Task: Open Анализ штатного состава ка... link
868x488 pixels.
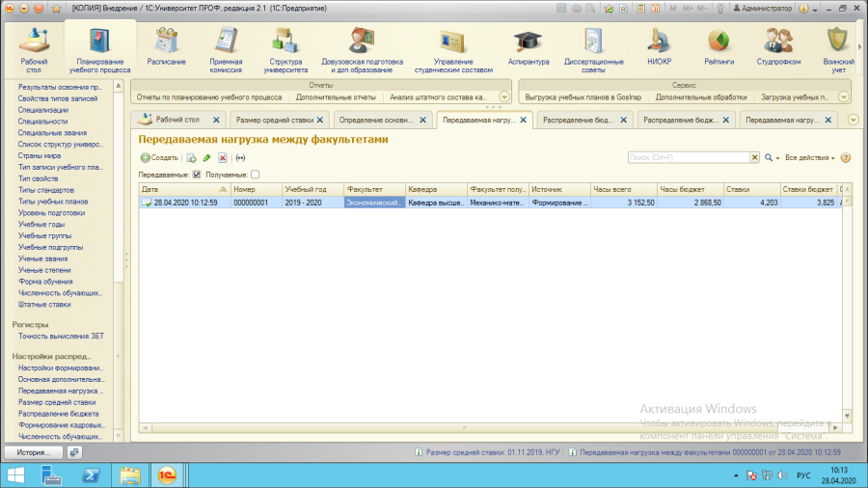Action: [x=438, y=96]
